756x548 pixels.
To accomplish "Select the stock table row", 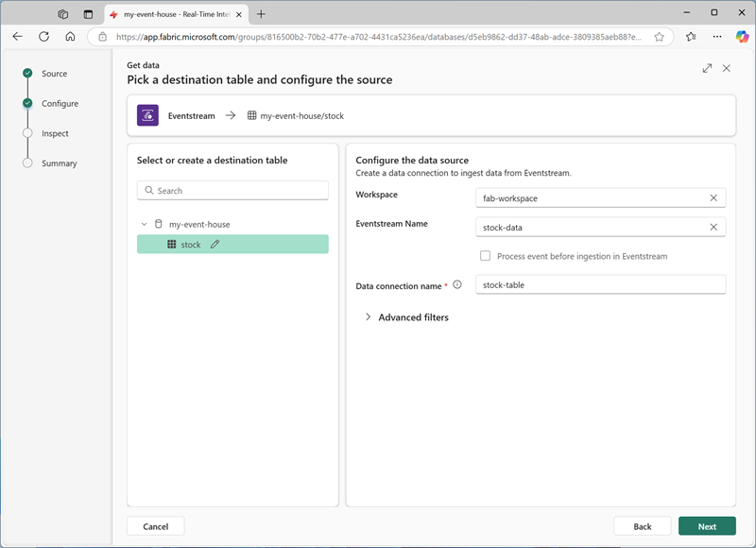I will (x=232, y=245).
